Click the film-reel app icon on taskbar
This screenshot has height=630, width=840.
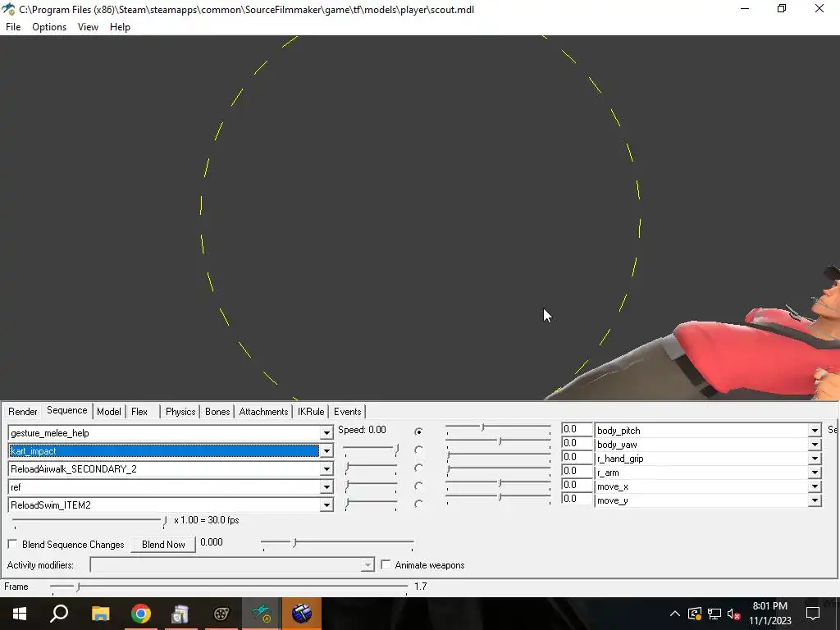point(221,614)
